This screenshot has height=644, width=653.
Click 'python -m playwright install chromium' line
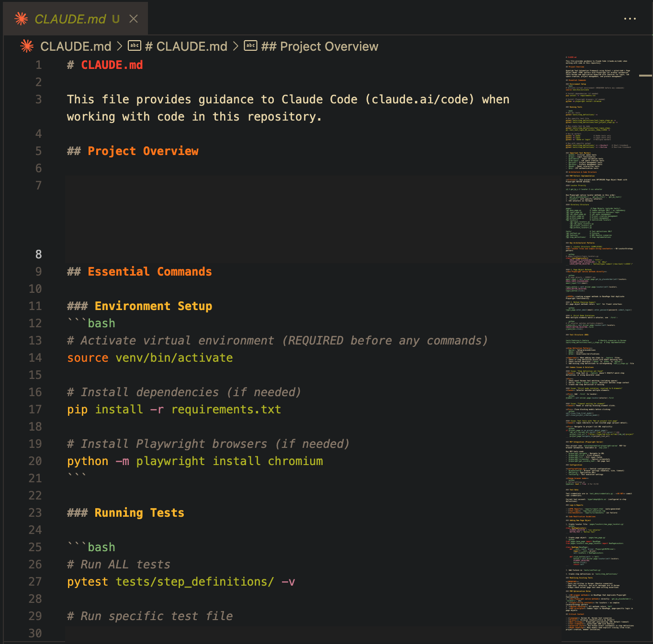pyautogui.click(x=195, y=461)
